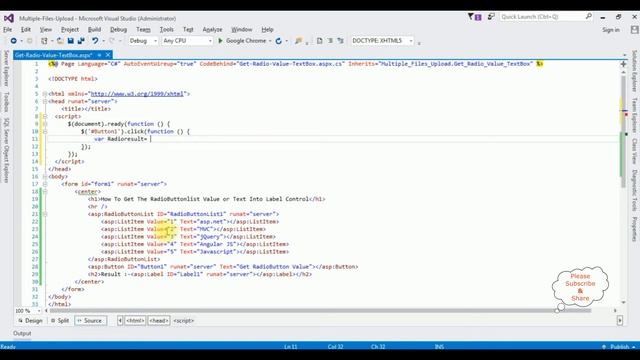This screenshot has height=360, width=640.
Task: Open the Team menu
Action: pyautogui.click(x=143, y=30)
